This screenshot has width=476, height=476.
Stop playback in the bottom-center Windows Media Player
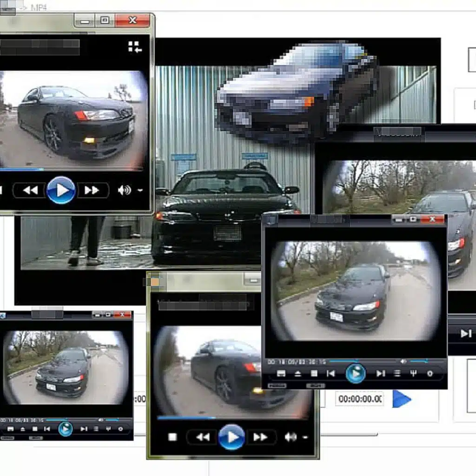(172, 437)
